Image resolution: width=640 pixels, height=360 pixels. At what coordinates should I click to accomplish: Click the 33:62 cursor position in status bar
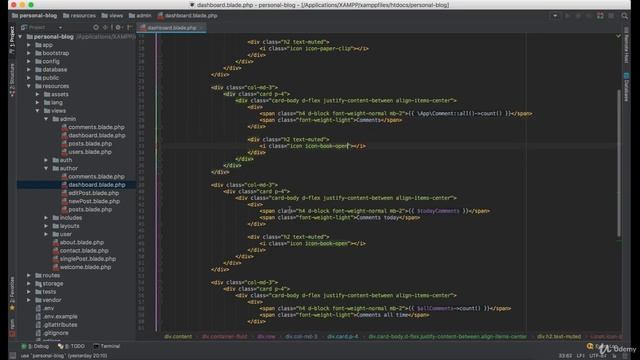click(565, 356)
